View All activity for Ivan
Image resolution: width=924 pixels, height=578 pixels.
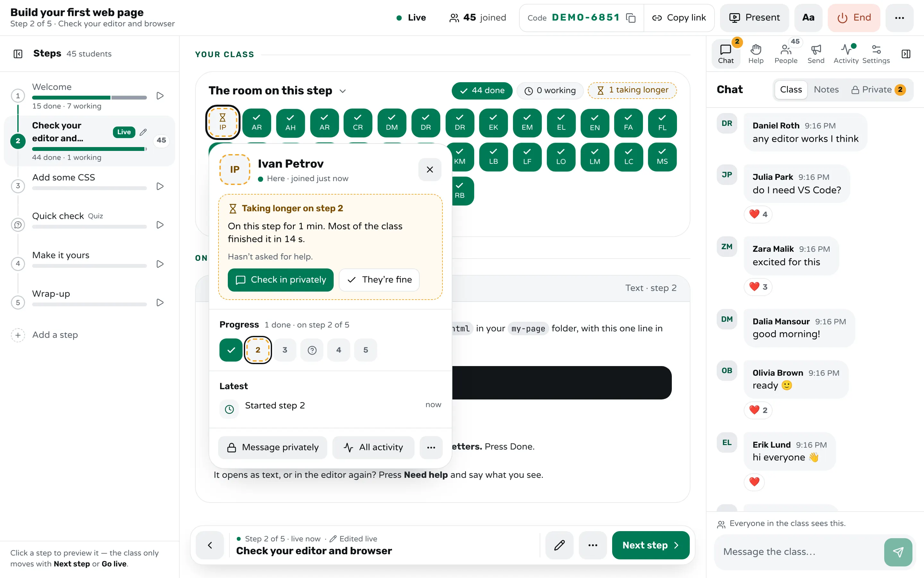pyautogui.click(x=373, y=447)
